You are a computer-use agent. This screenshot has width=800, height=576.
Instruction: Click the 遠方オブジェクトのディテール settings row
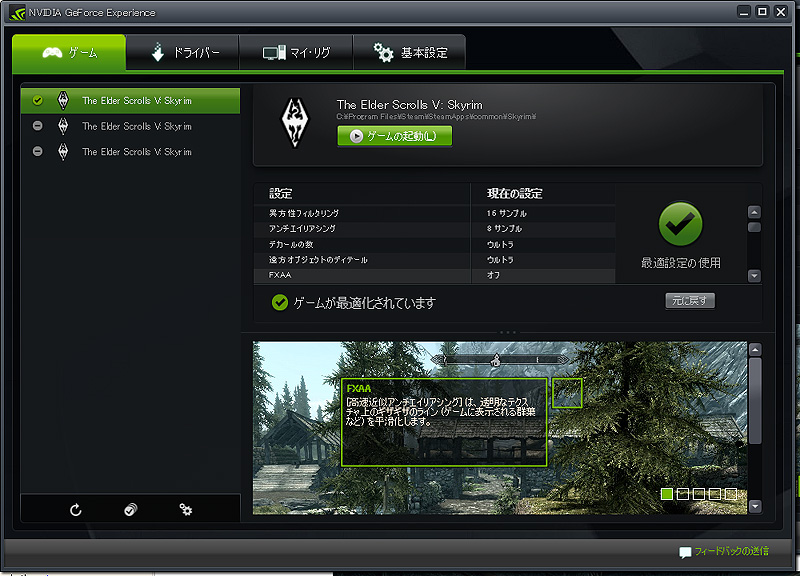coord(434,260)
